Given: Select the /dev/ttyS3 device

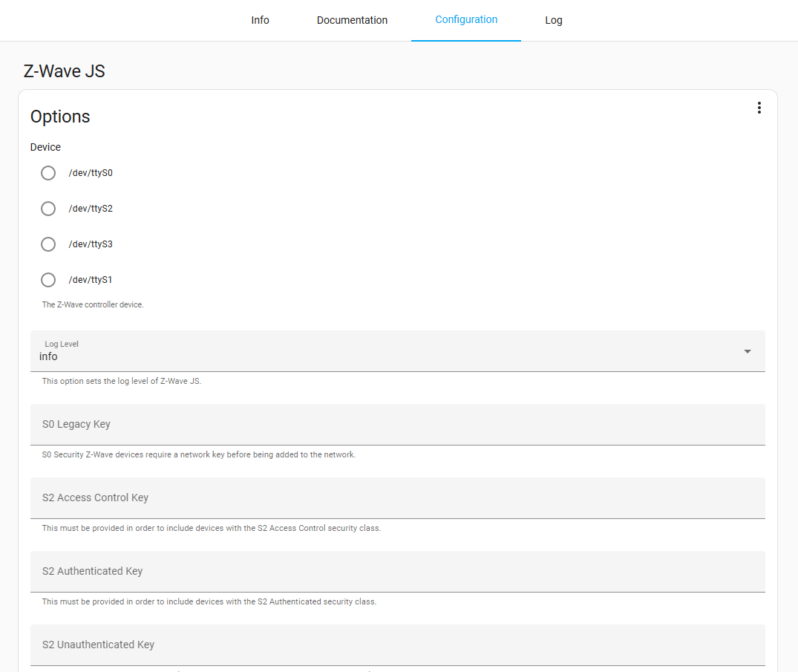Looking at the screenshot, I should point(48,244).
